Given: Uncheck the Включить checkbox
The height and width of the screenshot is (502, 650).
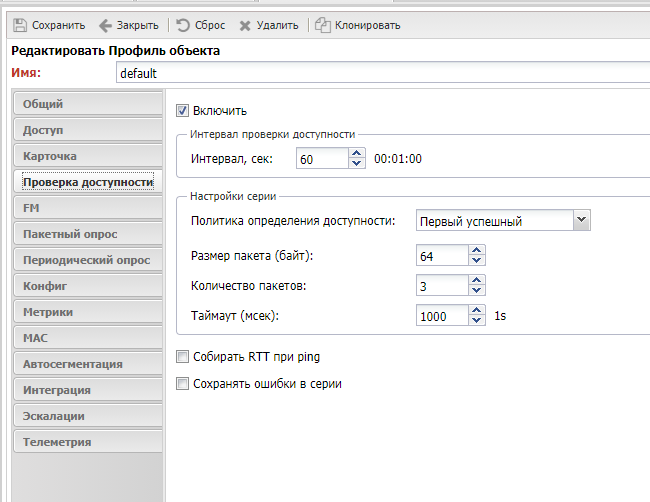Looking at the screenshot, I should point(182,111).
